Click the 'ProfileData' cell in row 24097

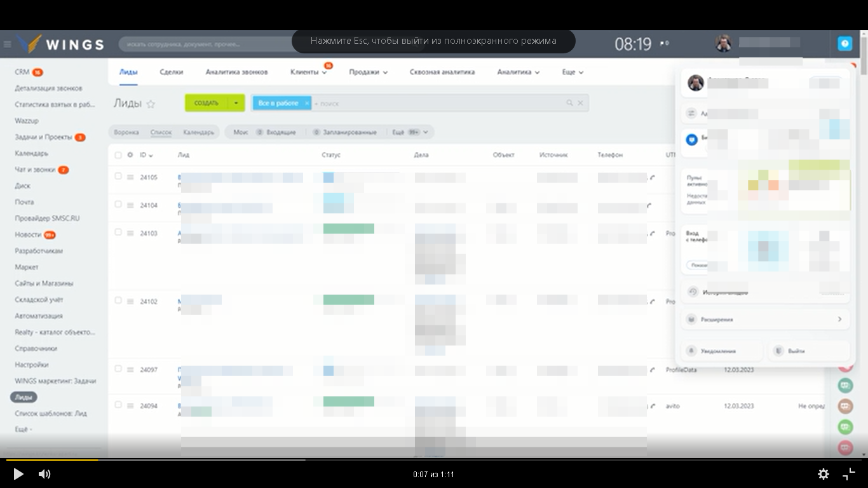[681, 370]
